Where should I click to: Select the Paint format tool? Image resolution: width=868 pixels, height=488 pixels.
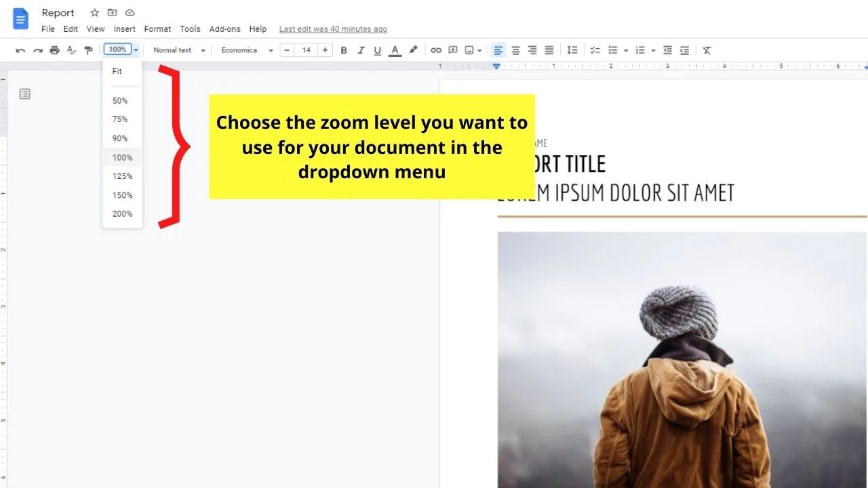tap(88, 49)
